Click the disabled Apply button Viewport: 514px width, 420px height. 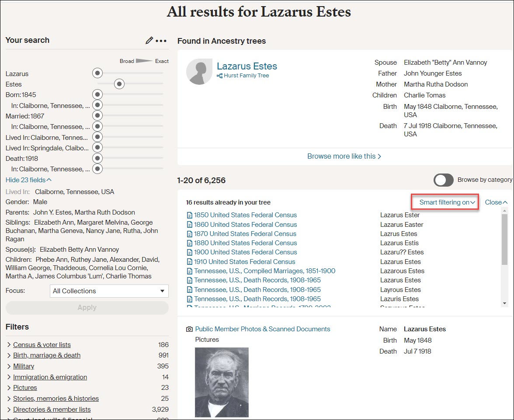point(87,308)
